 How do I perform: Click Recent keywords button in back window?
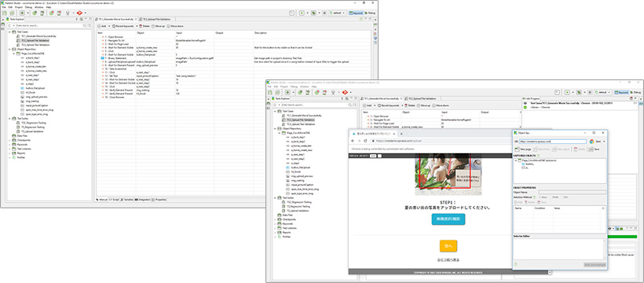pos(123,26)
